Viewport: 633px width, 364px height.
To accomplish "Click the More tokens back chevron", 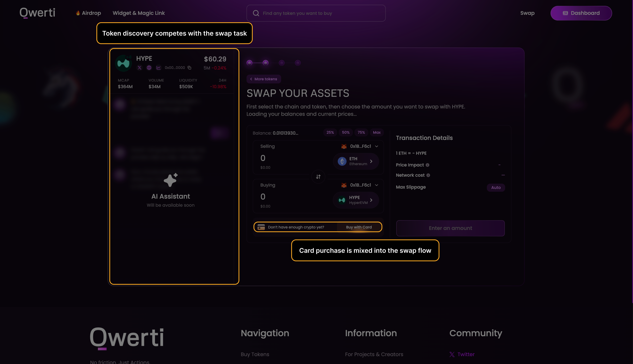I will click(x=251, y=79).
